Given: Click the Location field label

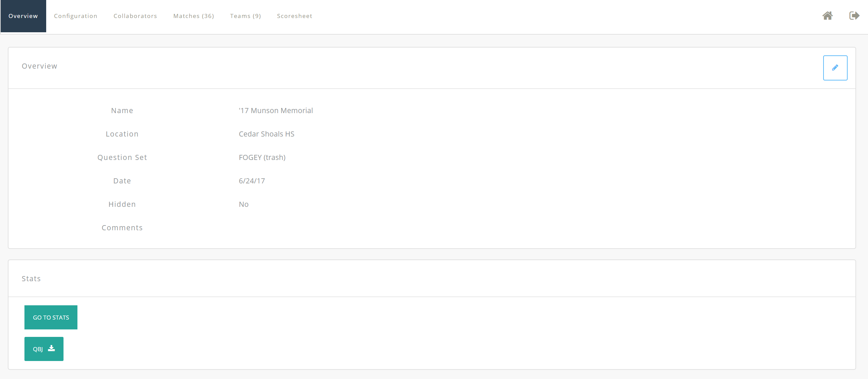Looking at the screenshot, I should (122, 134).
